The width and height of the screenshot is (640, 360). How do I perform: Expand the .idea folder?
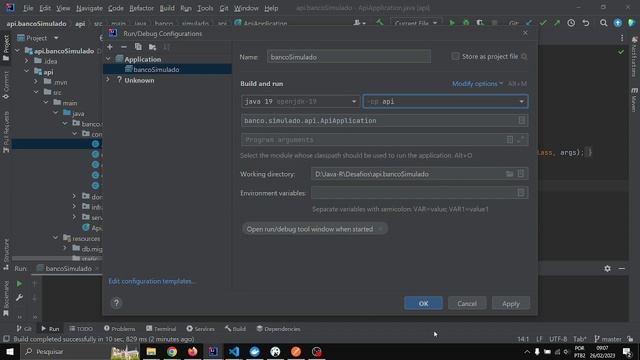27,61
